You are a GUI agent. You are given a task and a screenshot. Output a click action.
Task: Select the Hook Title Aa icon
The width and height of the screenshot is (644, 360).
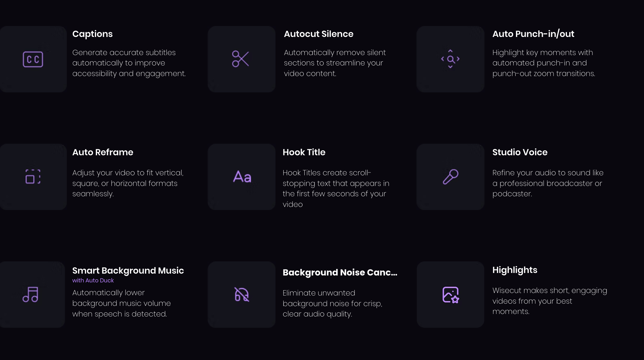(x=242, y=177)
